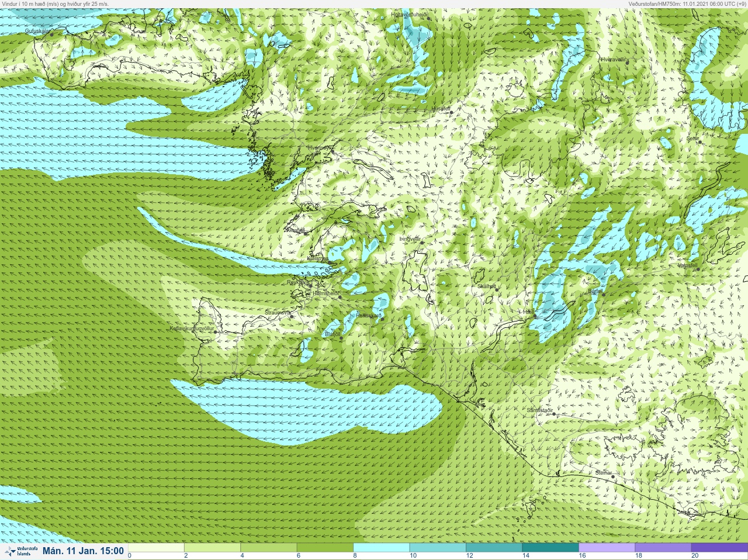Click the Hellisskarð station label
The image size is (748, 560).
pos(369,316)
